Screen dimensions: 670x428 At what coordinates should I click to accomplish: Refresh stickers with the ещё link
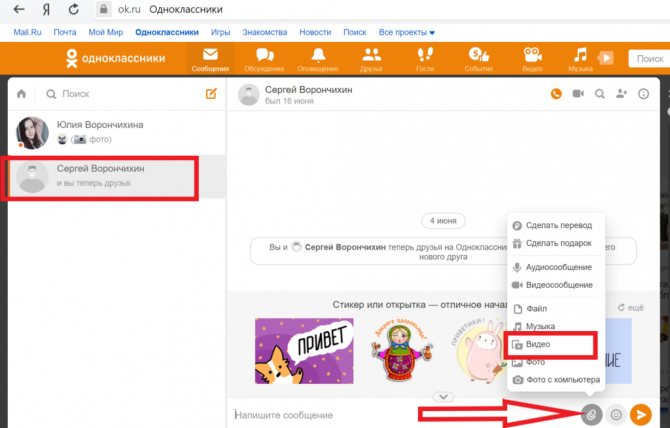[x=631, y=308]
